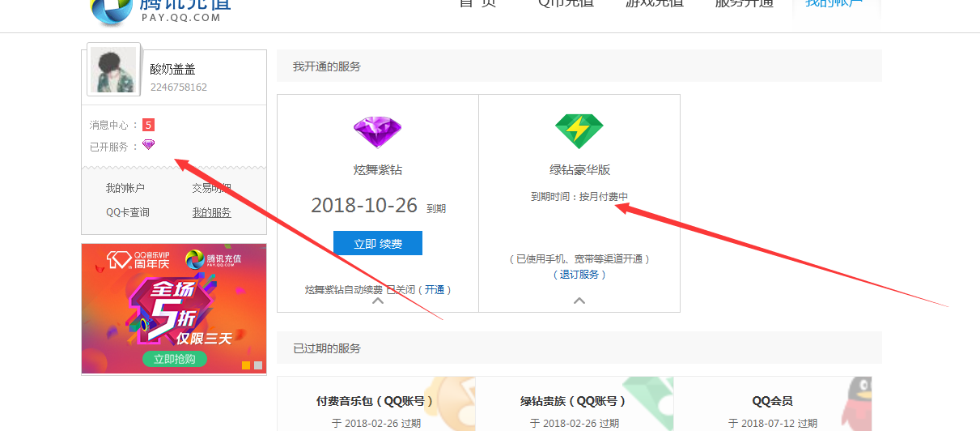Select the gray banner carousel dot
This screenshot has width=980, height=431.
pyautogui.click(x=258, y=365)
